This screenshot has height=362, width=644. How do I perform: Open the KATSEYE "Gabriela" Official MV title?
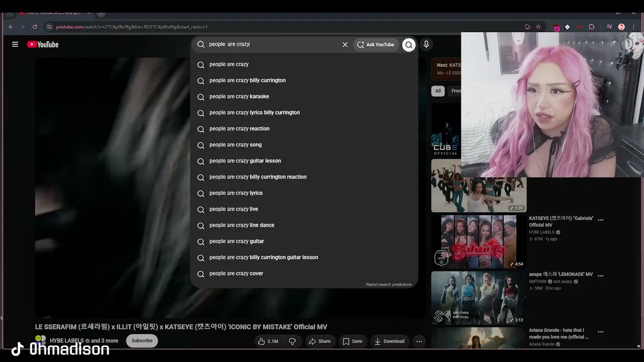[561, 222]
